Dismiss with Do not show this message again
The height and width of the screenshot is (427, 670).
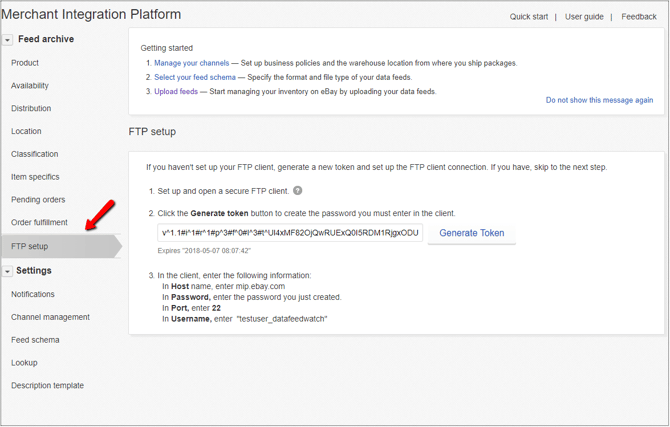[x=599, y=100]
